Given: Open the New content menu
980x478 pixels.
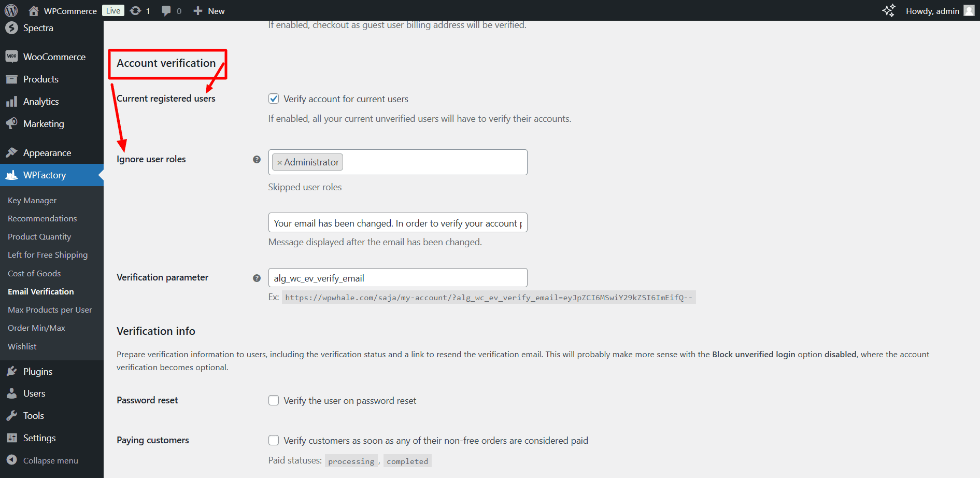Looking at the screenshot, I should [209, 11].
